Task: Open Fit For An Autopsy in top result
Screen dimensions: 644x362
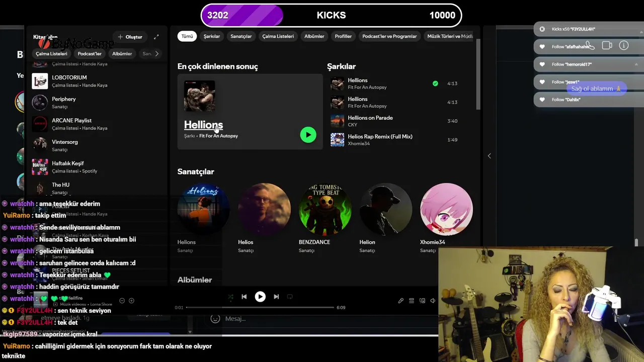Action: tap(218, 136)
